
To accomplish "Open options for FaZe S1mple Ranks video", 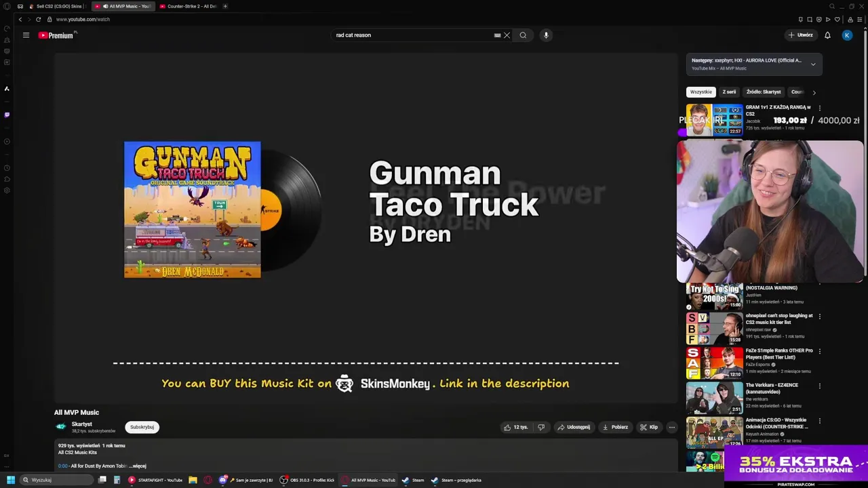I will [x=820, y=351].
